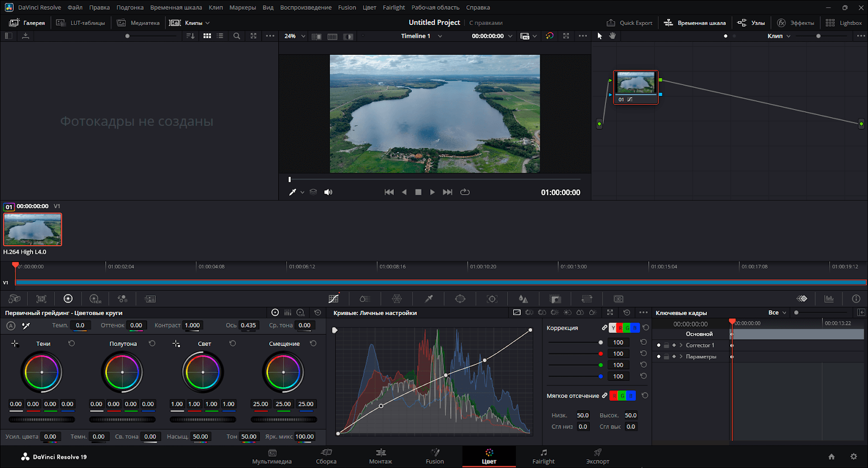This screenshot has width=868, height=468.
Task: Switch to the Fairlight page
Action: 543,457
